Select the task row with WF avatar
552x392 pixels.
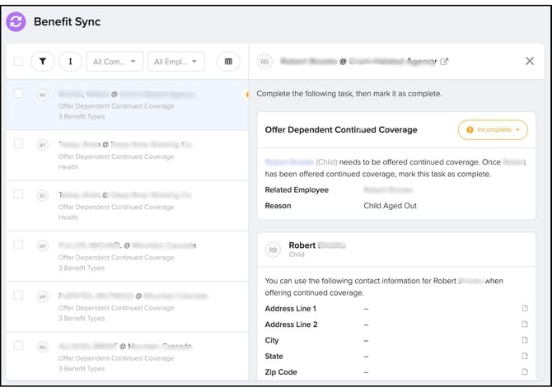point(124,306)
